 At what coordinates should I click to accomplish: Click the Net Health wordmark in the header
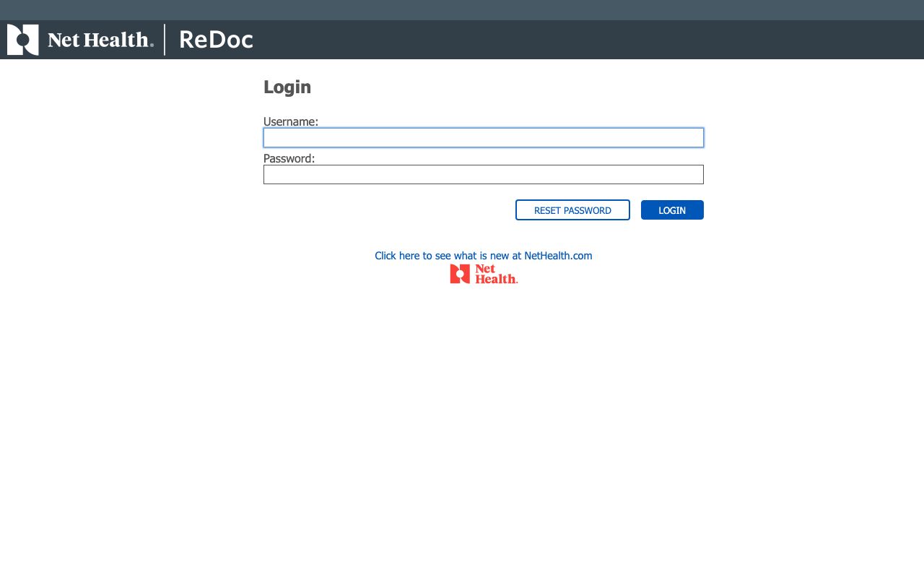[x=100, y=40]
